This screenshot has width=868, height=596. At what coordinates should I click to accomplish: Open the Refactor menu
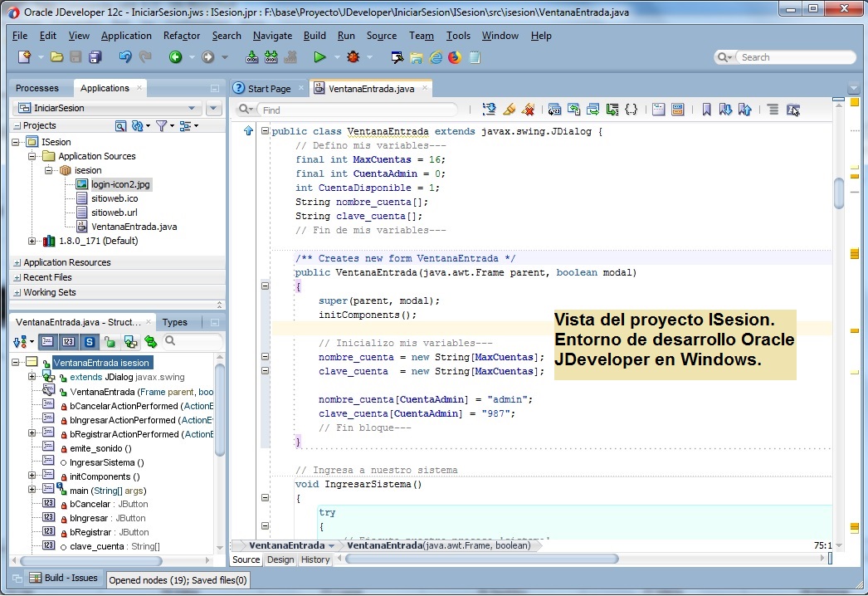pyautogui.click(x=182, y=36)
